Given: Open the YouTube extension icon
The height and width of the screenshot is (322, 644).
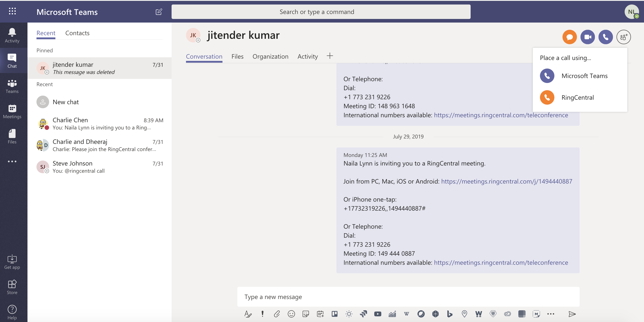Looking at the screenshot, I should point(378,314).
